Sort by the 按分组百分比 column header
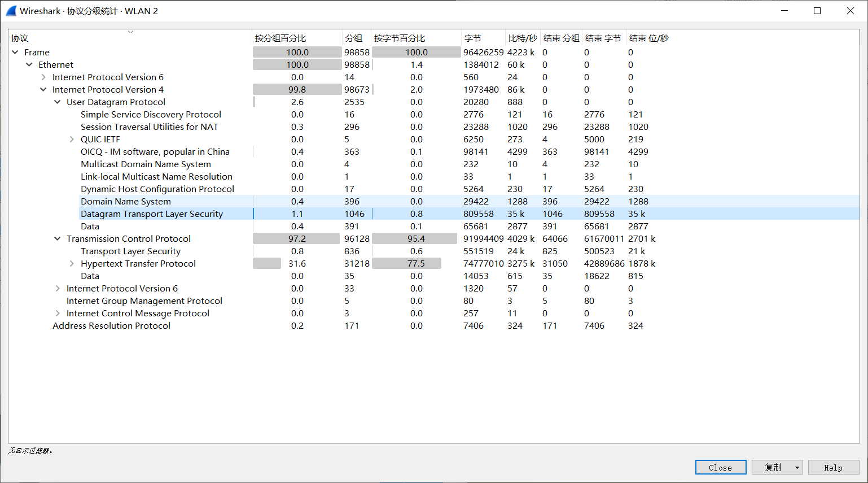 pos(280,38)
